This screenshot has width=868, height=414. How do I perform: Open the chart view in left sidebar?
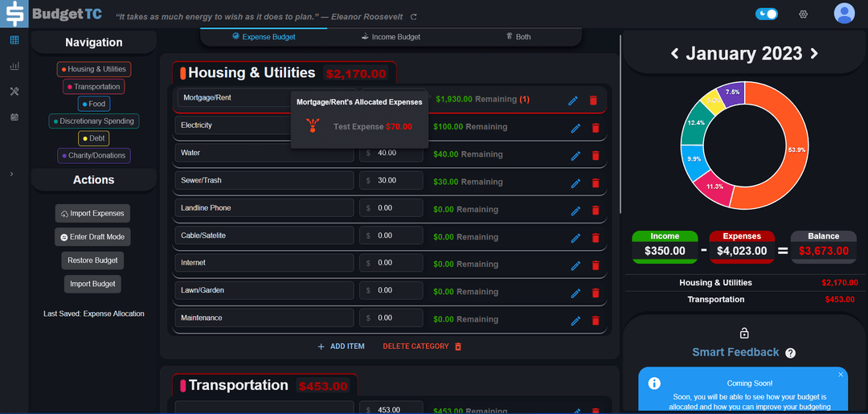pos(14,66)
